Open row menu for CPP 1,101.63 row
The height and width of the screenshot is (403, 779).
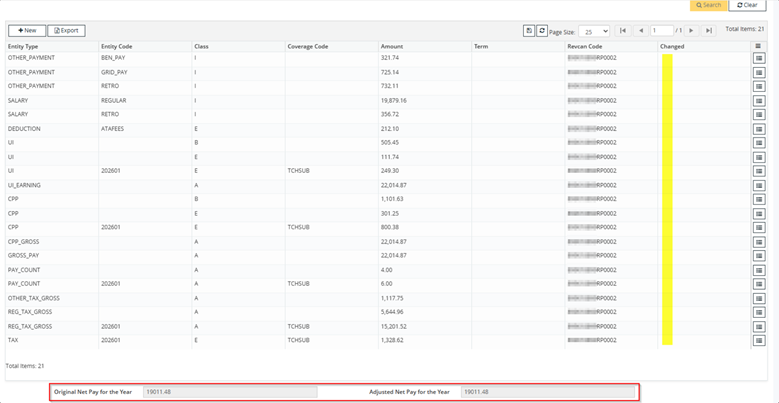[759, 200]
